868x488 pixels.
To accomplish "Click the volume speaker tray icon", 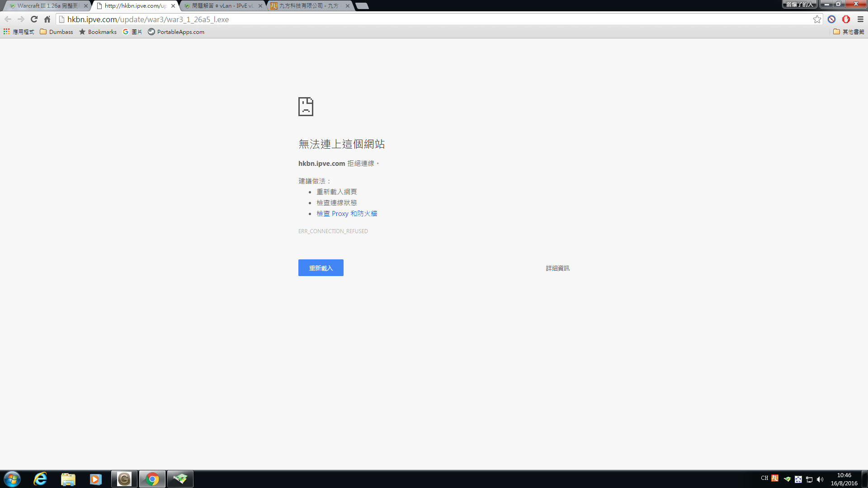I will (820, 479).
